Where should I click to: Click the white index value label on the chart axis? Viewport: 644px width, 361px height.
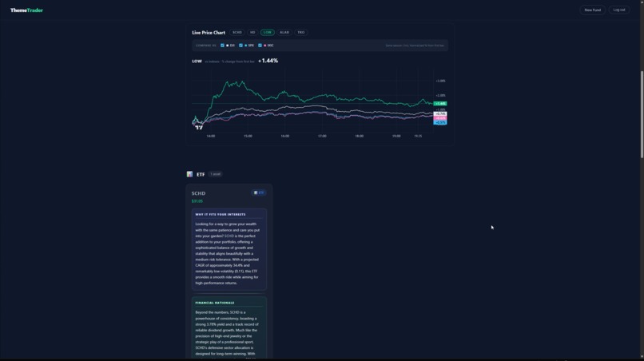point(440,113)
